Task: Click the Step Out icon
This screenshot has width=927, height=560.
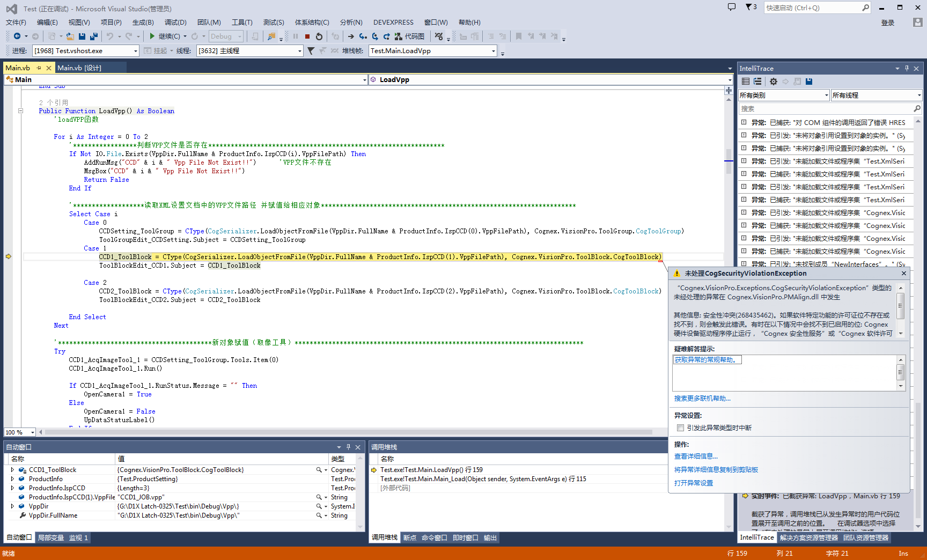Action: click(x=386, y=36)
